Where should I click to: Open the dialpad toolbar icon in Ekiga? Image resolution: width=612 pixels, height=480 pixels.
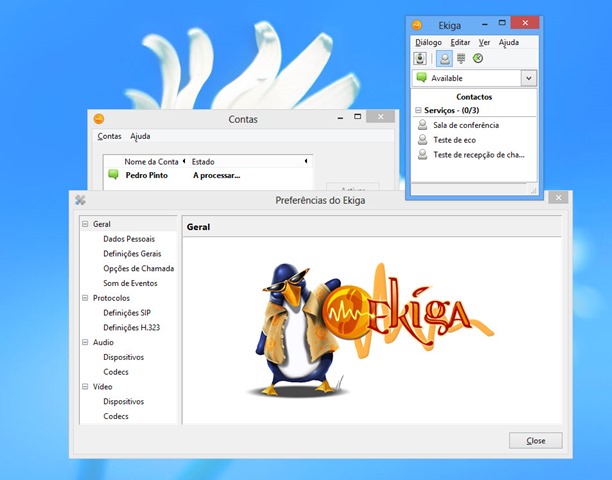[x=461, y=59]
